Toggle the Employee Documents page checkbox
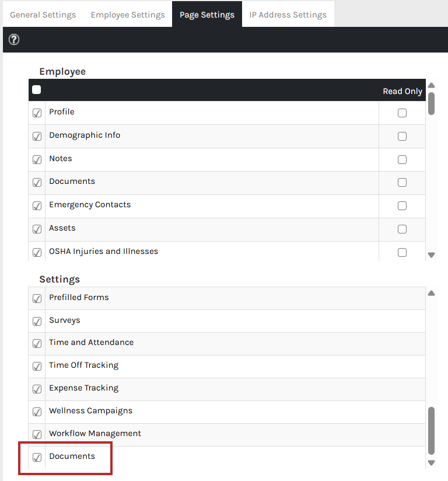The image size is (448, 481). tap(37, 183)
